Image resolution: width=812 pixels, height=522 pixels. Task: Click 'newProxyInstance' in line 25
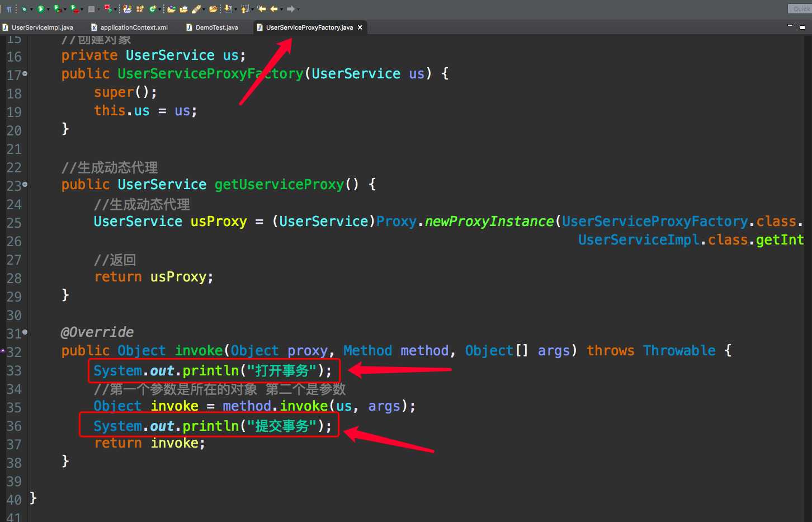pyautogui.click(x=489, y=222)
